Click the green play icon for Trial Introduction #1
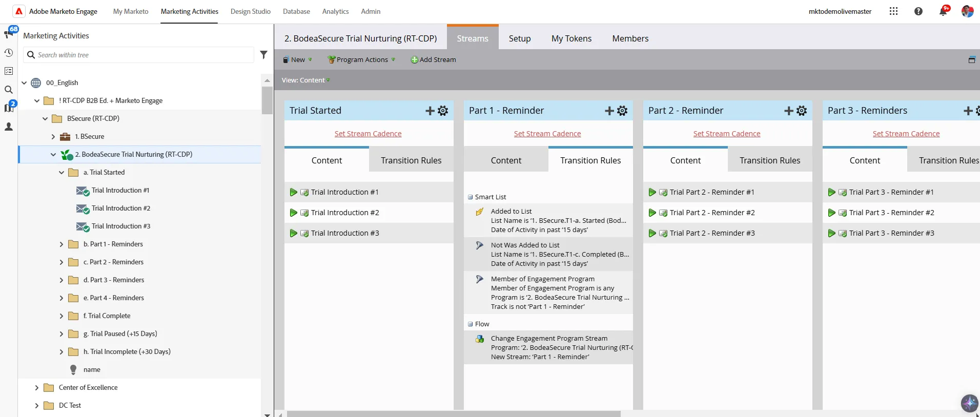The image size is (980, 417). [293, 192]
